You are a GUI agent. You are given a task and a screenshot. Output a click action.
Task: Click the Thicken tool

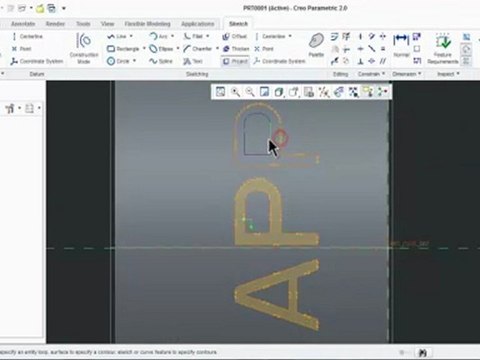pyautogui.click(x=236, y=49)
